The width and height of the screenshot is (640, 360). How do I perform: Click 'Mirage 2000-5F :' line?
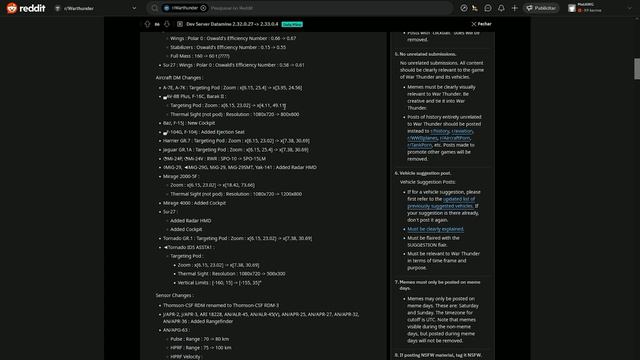coord(181,176)
